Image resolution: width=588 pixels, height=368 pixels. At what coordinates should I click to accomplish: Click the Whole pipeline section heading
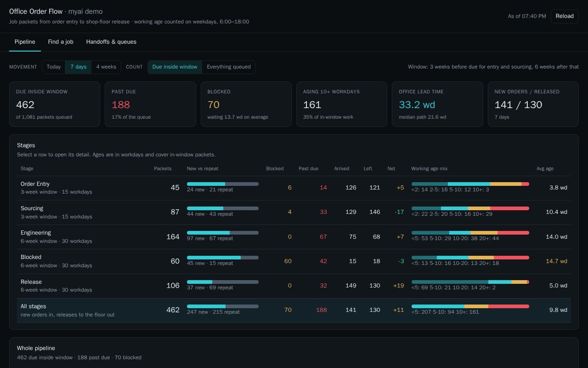[36, 348]
